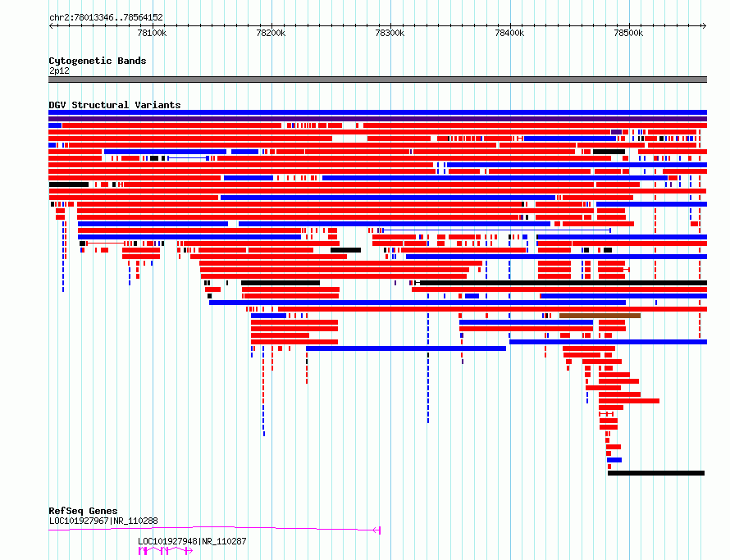The image size is (730, 560).
Task: Click the 78500k ruler tick label
Action: coord(628,33)
